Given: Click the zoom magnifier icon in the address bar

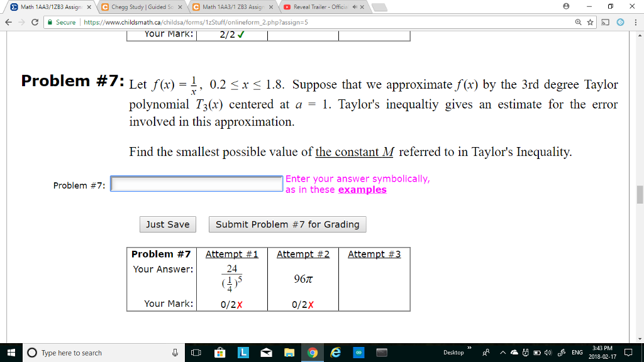Looking at the screenshot, I should 577,22.
